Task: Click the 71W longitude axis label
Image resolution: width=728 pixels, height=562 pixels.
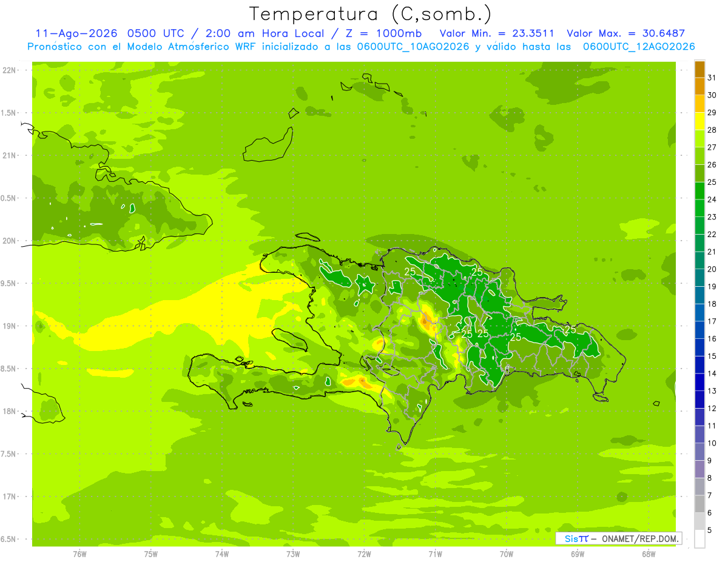Action: (x=435, y=554)
